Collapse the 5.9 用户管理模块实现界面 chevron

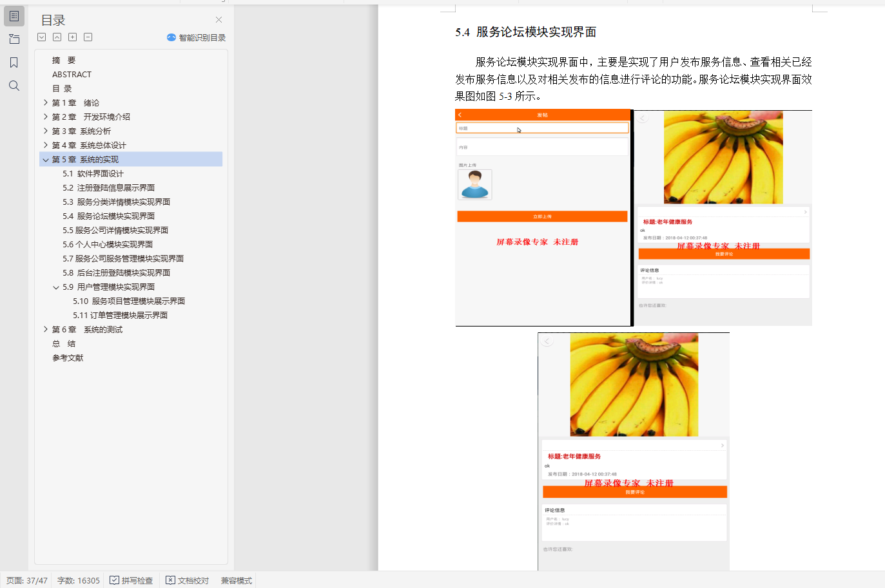coord(56,287)
